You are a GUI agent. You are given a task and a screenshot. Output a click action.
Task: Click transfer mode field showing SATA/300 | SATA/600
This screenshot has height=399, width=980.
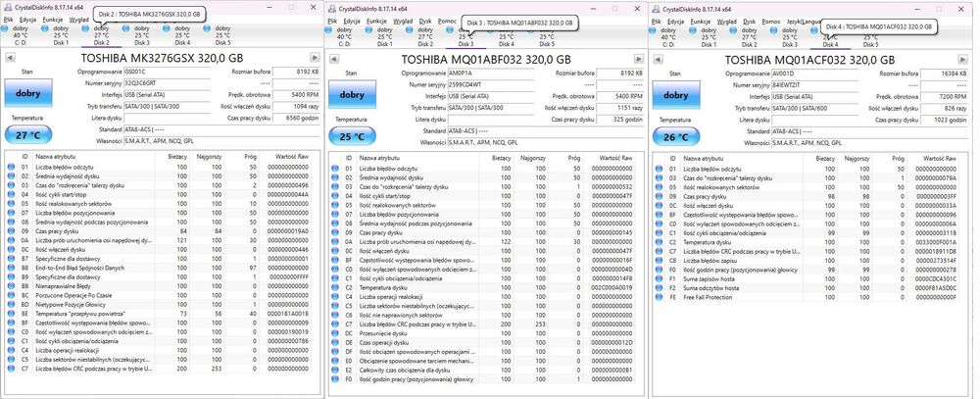814,108
